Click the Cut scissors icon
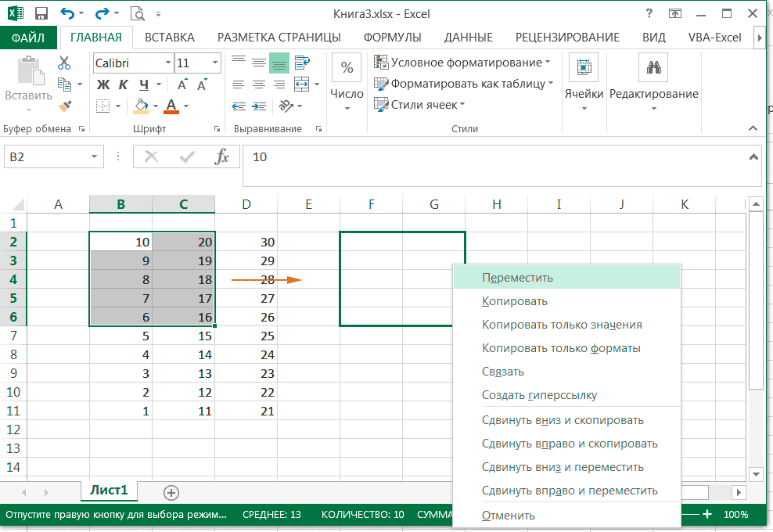The width and height of the screenshot is (773, 532). coord(64,63)
